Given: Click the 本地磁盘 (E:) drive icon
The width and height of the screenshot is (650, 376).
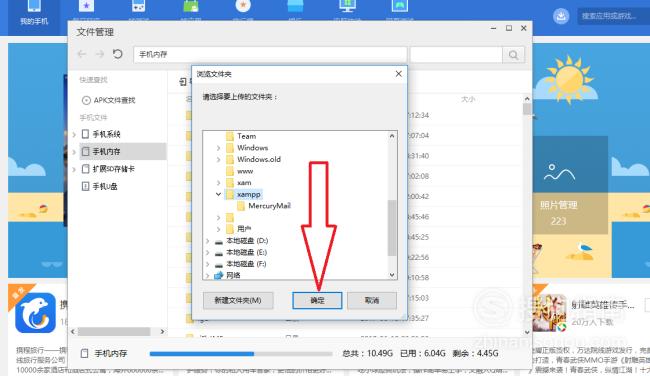Looking at the screenshot, I should (x=219, y=252).
